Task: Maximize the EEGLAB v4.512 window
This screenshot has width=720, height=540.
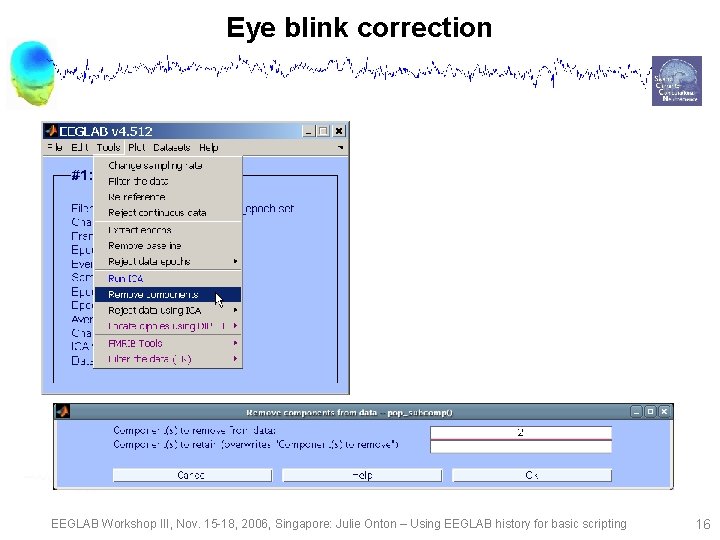Action: pos(323,131)
